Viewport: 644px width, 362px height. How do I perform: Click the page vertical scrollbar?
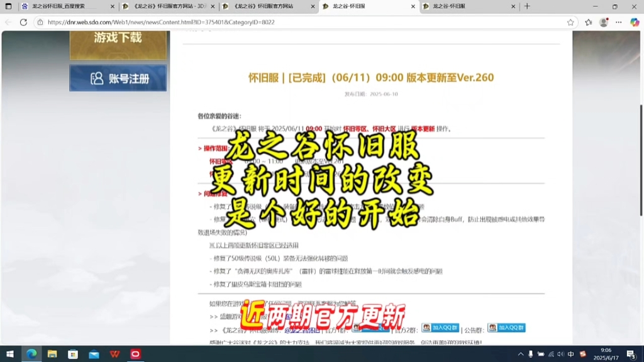coord(641,160)
